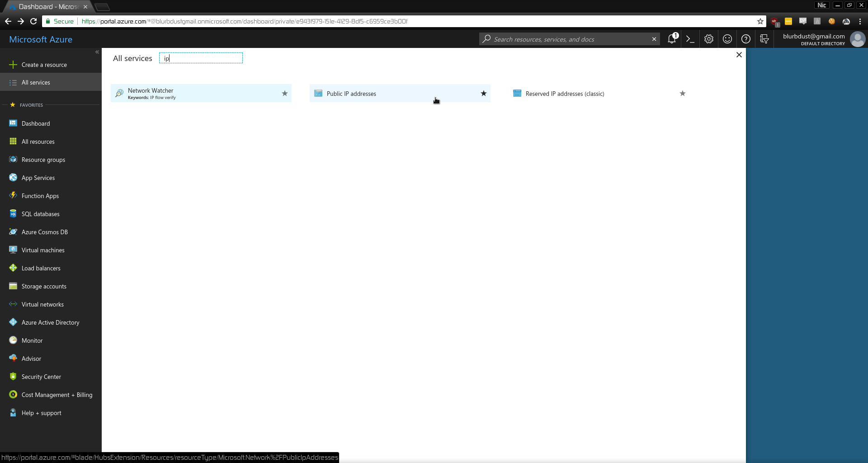Open portal settings gear icon
The height and width of the screenshot is (463, 868).
point(708,39)
